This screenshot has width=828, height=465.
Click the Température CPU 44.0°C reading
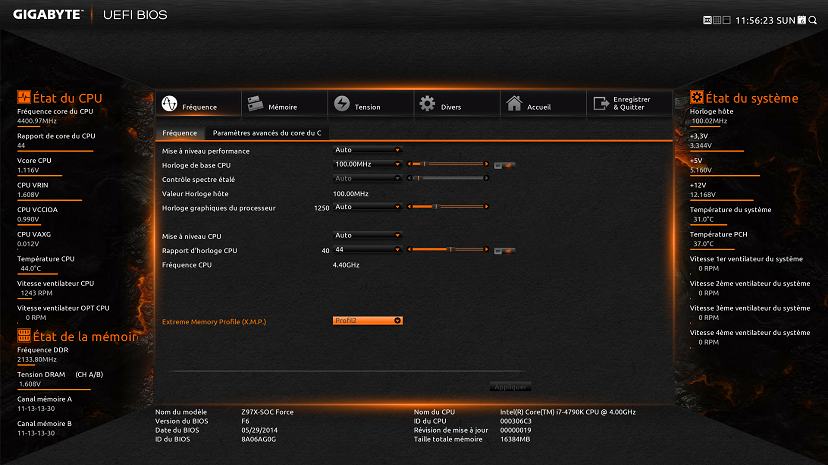click(31, 269)
